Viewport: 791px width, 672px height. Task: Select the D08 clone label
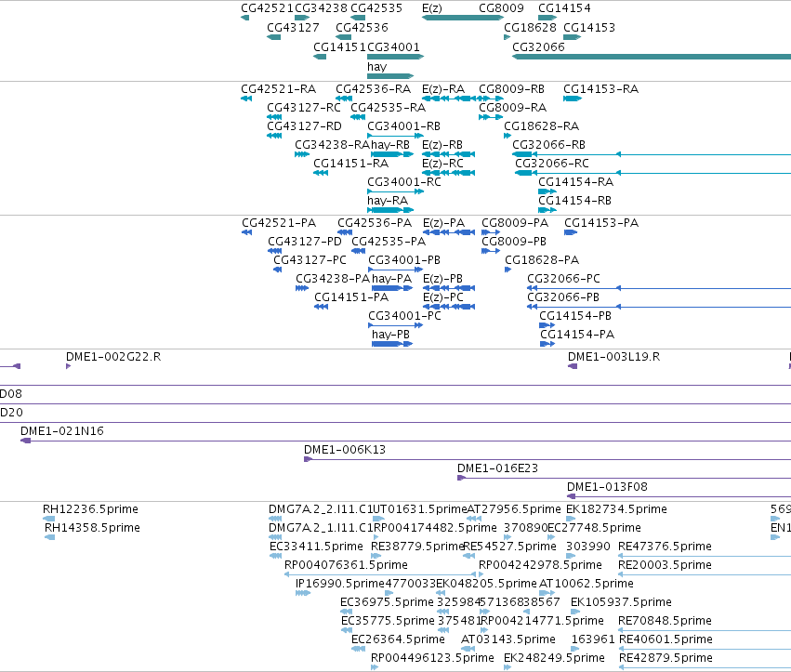10,393
